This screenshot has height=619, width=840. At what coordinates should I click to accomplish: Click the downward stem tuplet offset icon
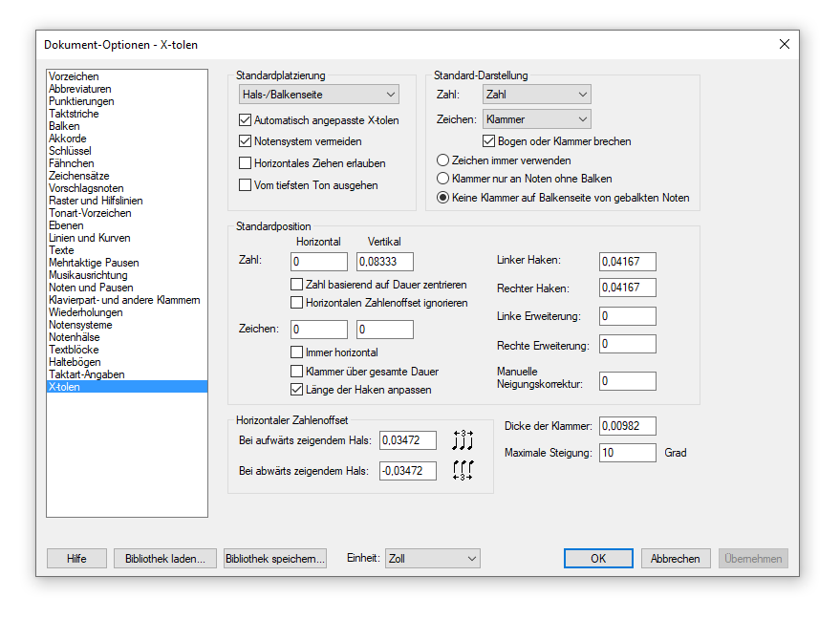[x=463, y=470]
